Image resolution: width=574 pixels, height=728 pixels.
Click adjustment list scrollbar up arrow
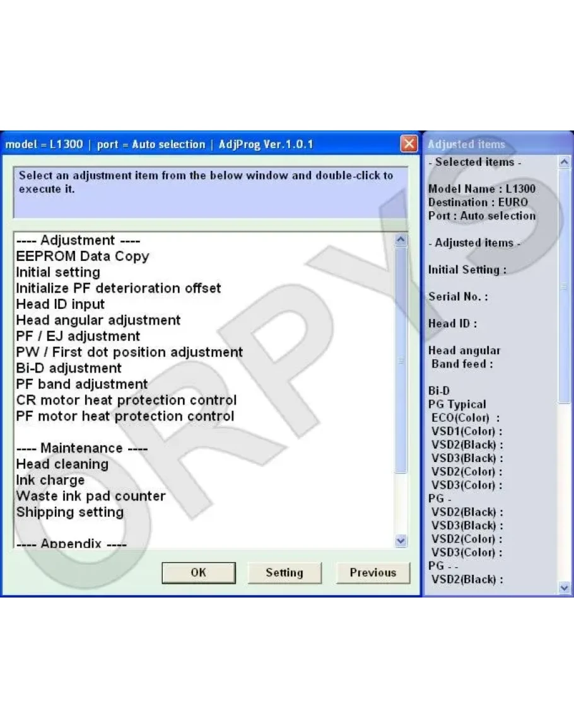click(x=401, y=240)
